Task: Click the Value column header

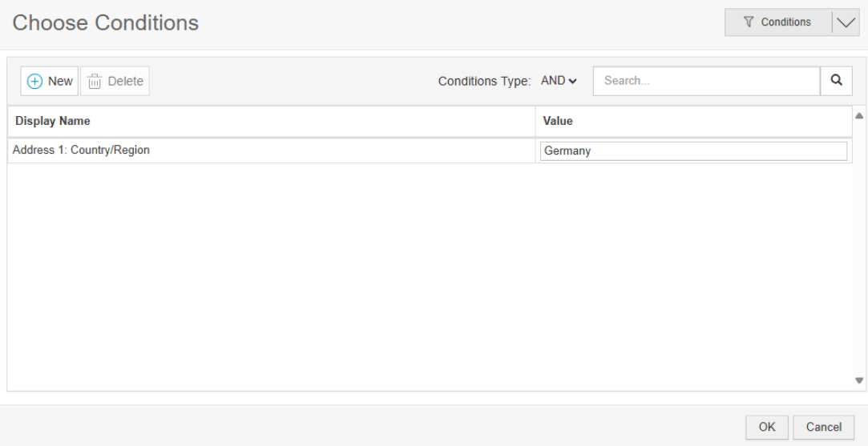Action: [558, 122]
